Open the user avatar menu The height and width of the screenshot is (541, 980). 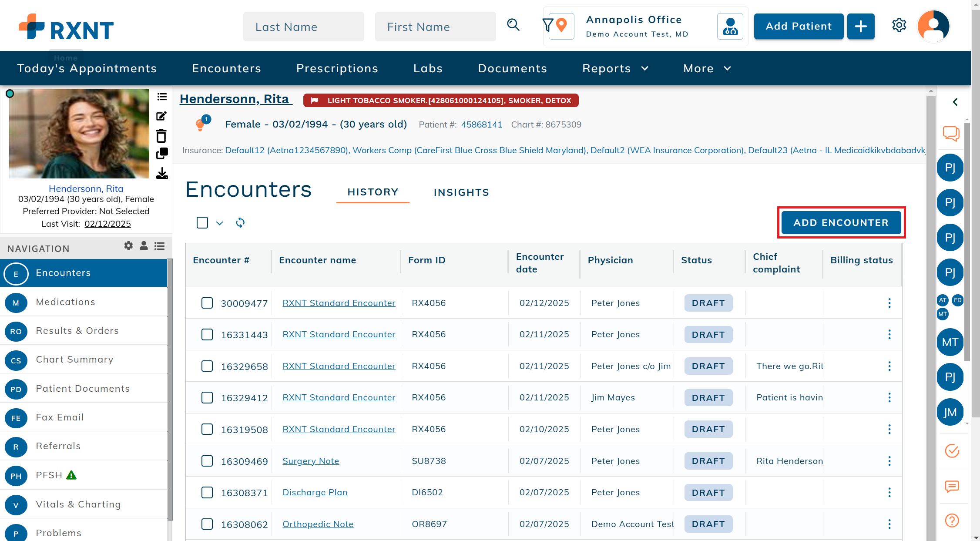933,27
